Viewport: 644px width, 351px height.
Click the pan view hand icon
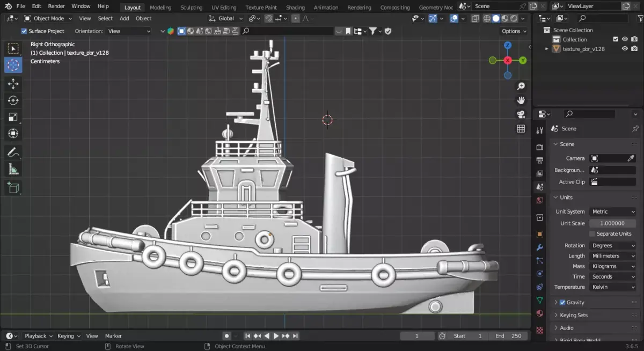(521, 100)
